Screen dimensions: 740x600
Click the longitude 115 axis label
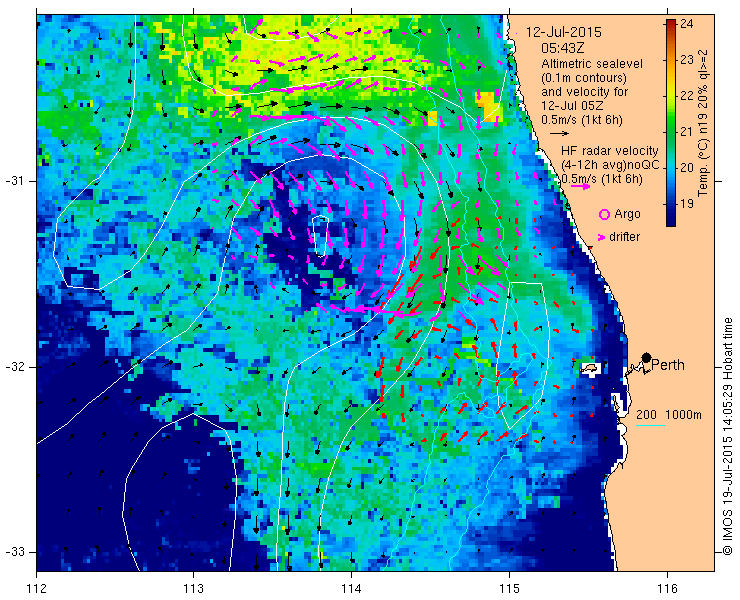[x=509, y=589]
